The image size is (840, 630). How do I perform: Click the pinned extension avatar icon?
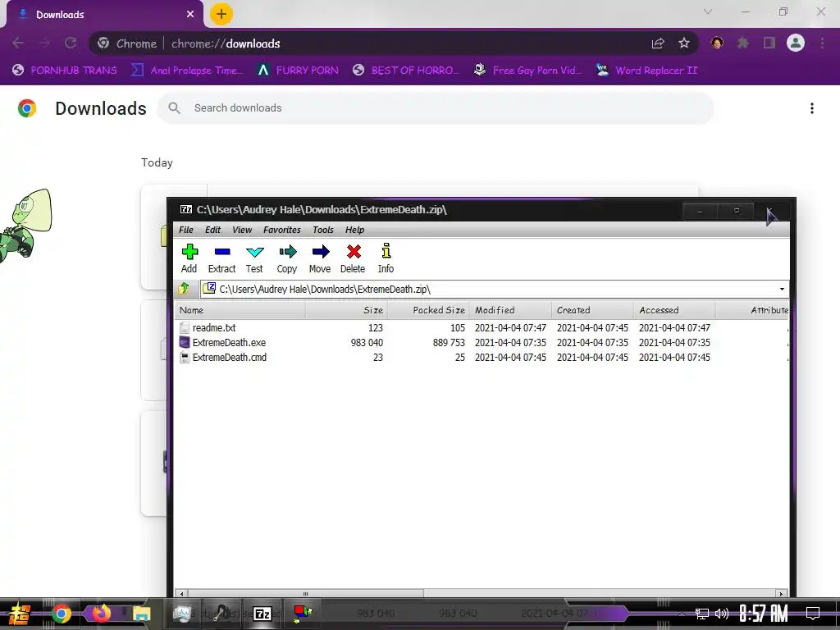pyautogui.click(x=717, y=43)
